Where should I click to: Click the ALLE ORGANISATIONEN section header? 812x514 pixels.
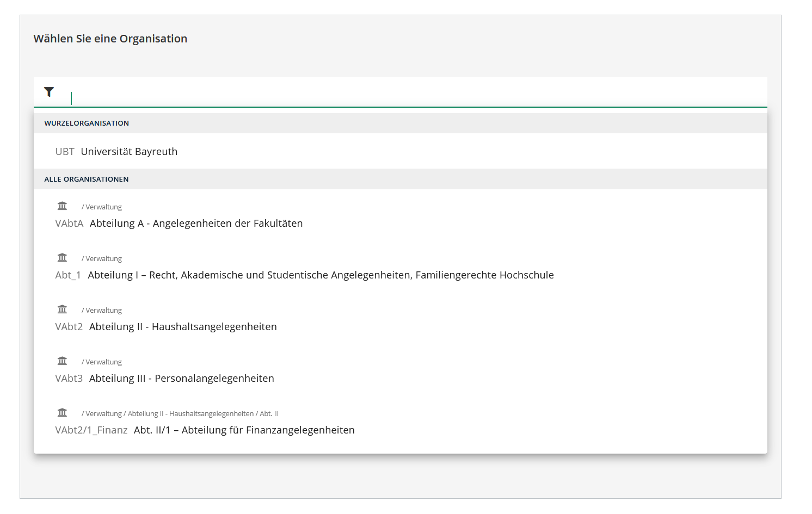pos(86,178)
